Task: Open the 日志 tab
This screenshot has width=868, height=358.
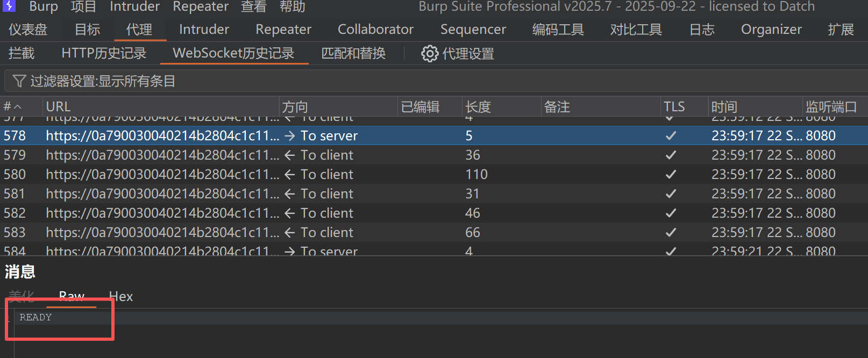Action: [702, 30]
